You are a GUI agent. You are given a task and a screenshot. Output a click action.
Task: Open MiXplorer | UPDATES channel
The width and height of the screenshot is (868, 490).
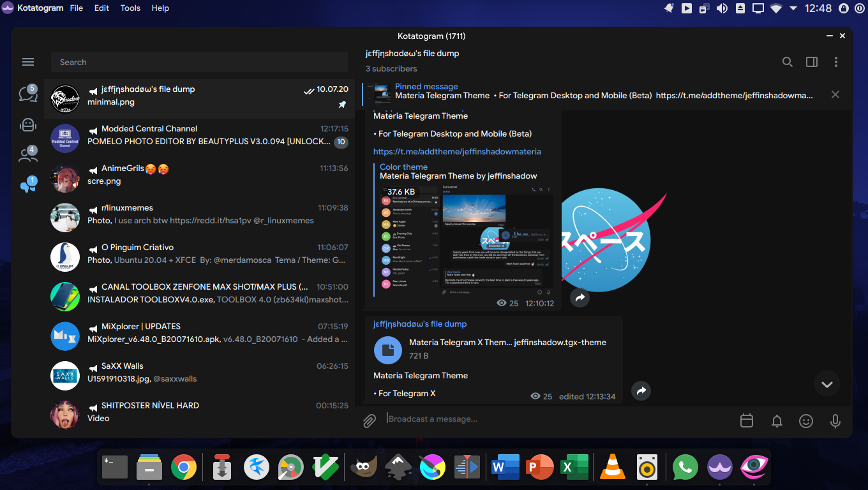(199, 336)
